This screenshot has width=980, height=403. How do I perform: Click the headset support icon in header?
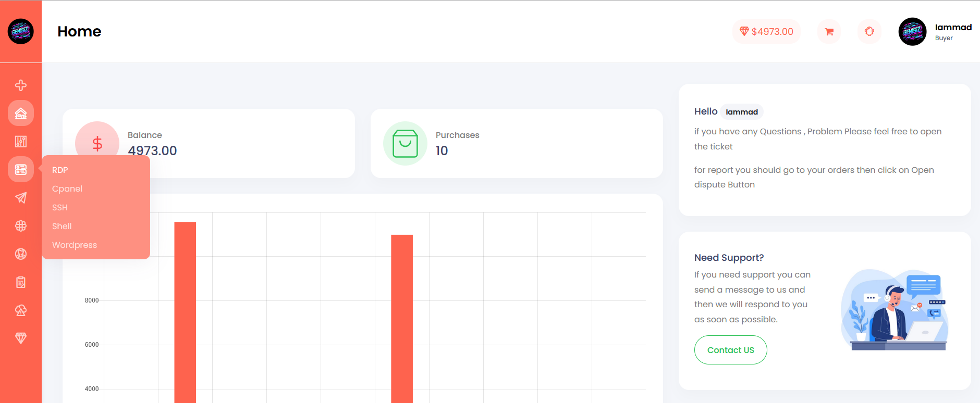(869, 32)
